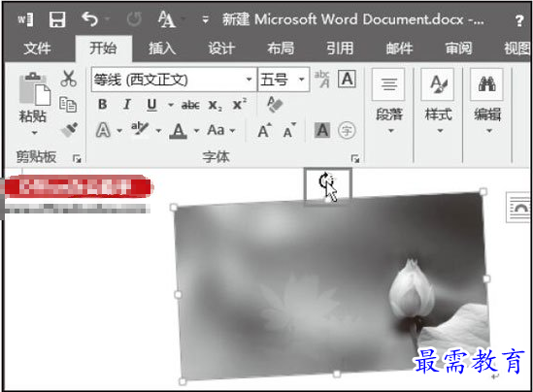Open the 段落 Paragraph group button
Screen dimensions: 533x392
pyautogui.click(x=388, y=102)
